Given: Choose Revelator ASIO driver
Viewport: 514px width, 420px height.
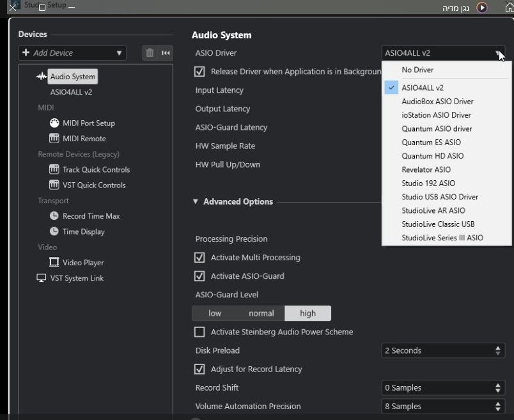Looking at the screenshot, I should click(x=447, y=169).
